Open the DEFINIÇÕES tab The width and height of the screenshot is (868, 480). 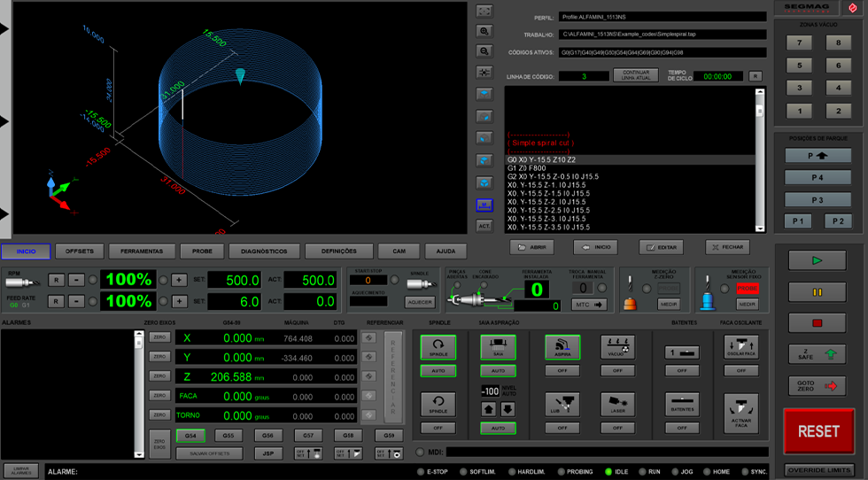click(338, 252)
